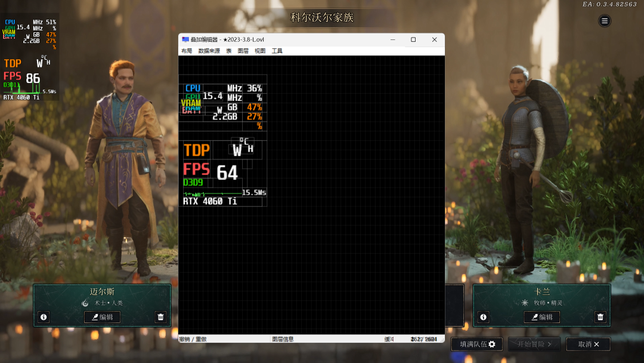Open the 工具 menu
Image resolution: width=644 pixels, height=363 pixels.
point(277,51)
